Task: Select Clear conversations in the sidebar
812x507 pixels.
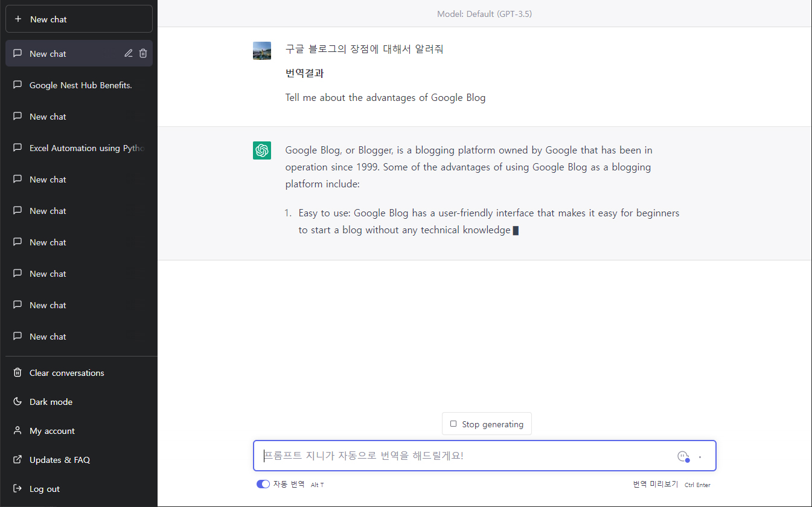Action: pos(66,372)
